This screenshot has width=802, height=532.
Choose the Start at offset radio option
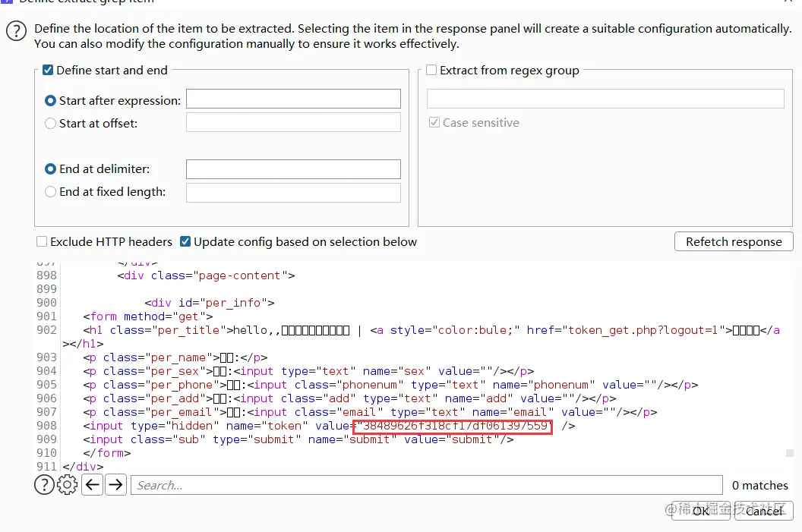tap(51, 123)
